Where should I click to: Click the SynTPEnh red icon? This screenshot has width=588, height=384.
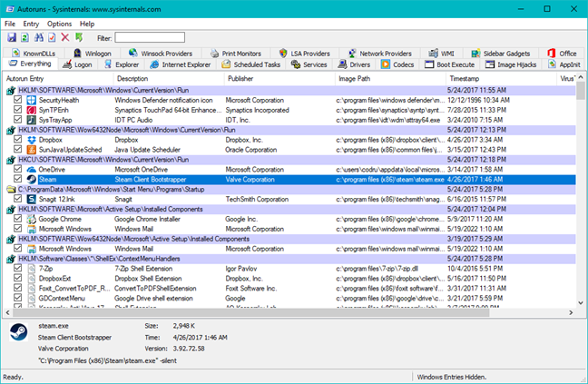tap(32, 110)
